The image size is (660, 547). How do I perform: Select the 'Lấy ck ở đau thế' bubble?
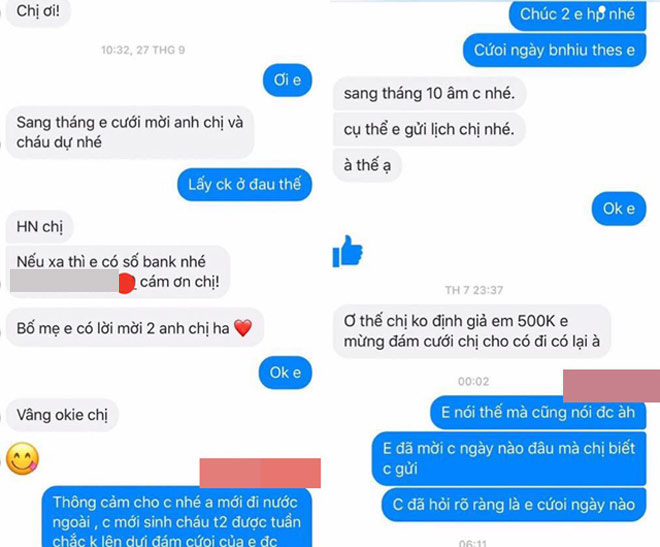click(245, 185)
